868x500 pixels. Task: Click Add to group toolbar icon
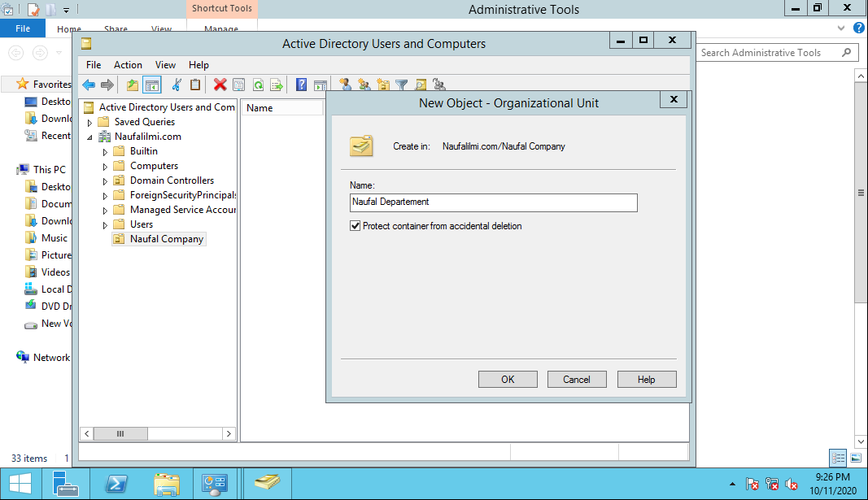(439, 85)
